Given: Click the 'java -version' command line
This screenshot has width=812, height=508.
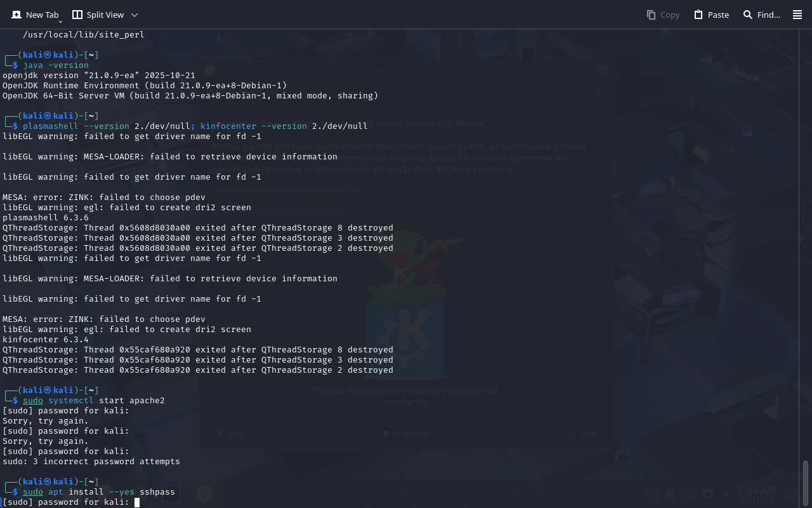Looking at the screenshot, I should pyautogui.click(x=56, y=65).
